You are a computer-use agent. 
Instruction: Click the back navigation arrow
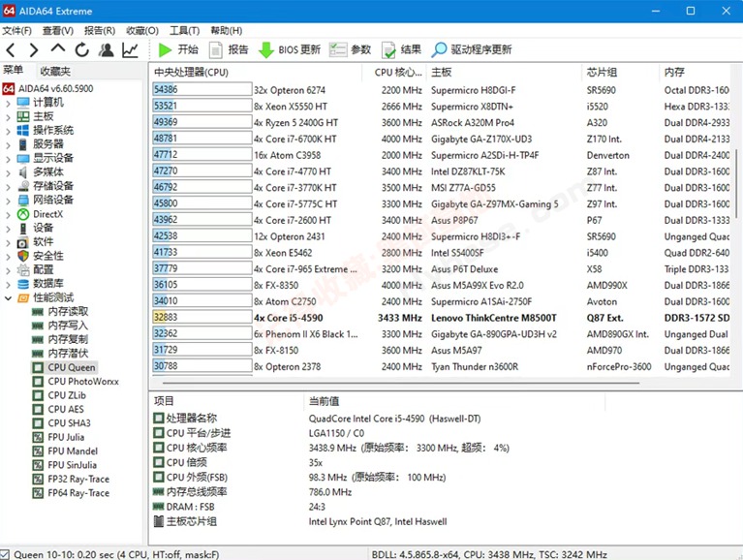coord(11,49)
